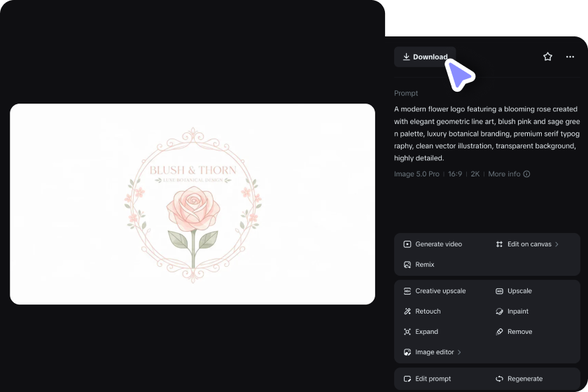
Task: Click the Creative upscale HD icon
Action: pos(407,291)
